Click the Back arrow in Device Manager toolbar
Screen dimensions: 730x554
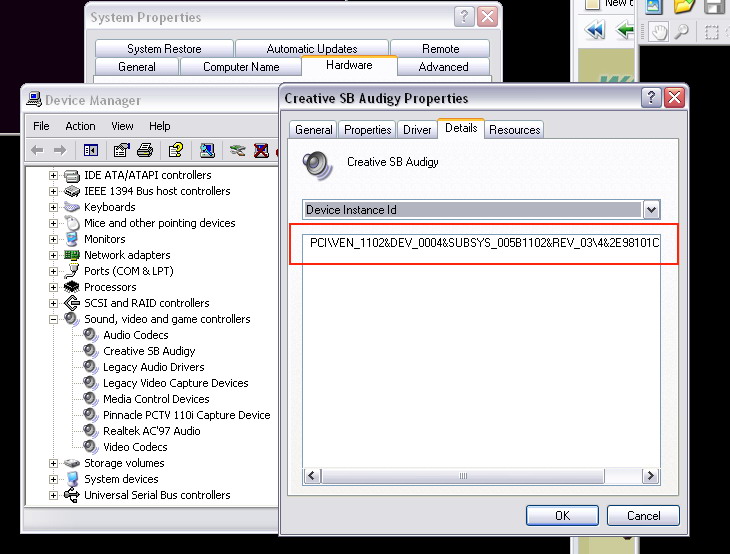pos(37,150)
